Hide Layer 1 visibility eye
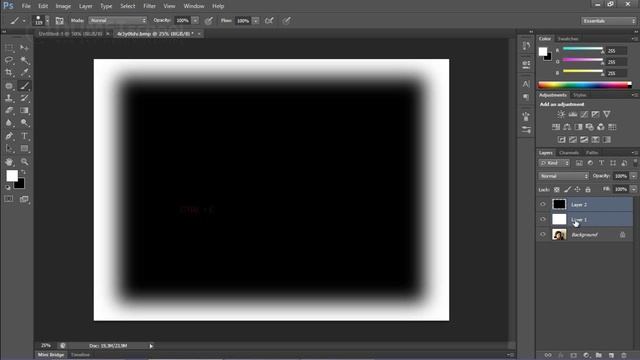This screenshot has width=640, height=360. point(543,220)
